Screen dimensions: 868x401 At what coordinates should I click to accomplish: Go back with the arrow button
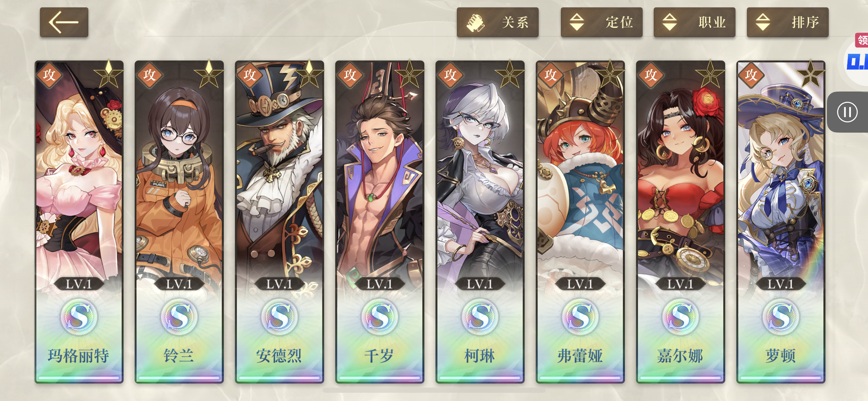click(x=64, y=22)
